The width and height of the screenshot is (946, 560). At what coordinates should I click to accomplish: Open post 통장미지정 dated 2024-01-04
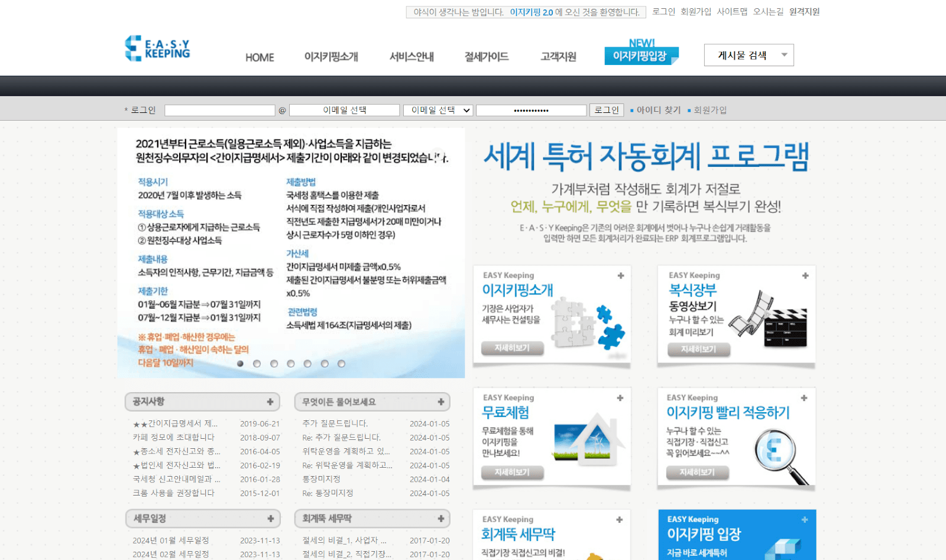[x=321, y=479]
